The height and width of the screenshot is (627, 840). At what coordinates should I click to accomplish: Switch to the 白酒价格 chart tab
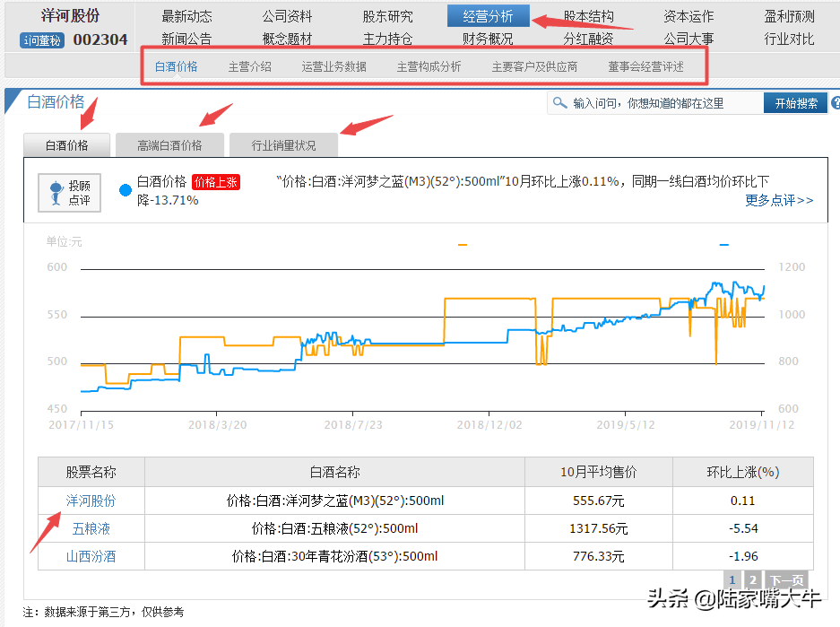coord(67,145)
